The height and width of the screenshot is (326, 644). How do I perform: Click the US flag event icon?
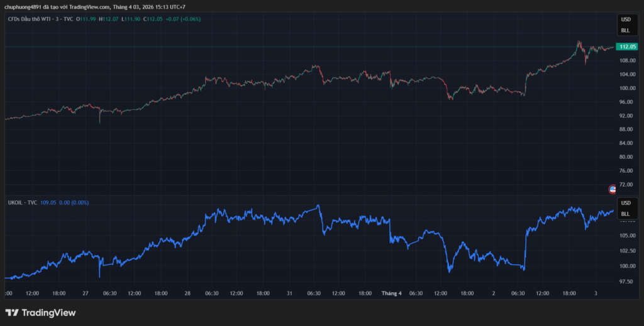tap(613, 188)
